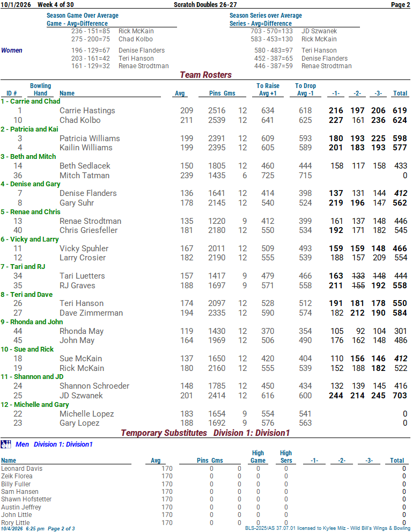Viewport: 412px width, 532px height.
Task: Click JD Szwanek's 703 series total
Action: click(400, 396)
